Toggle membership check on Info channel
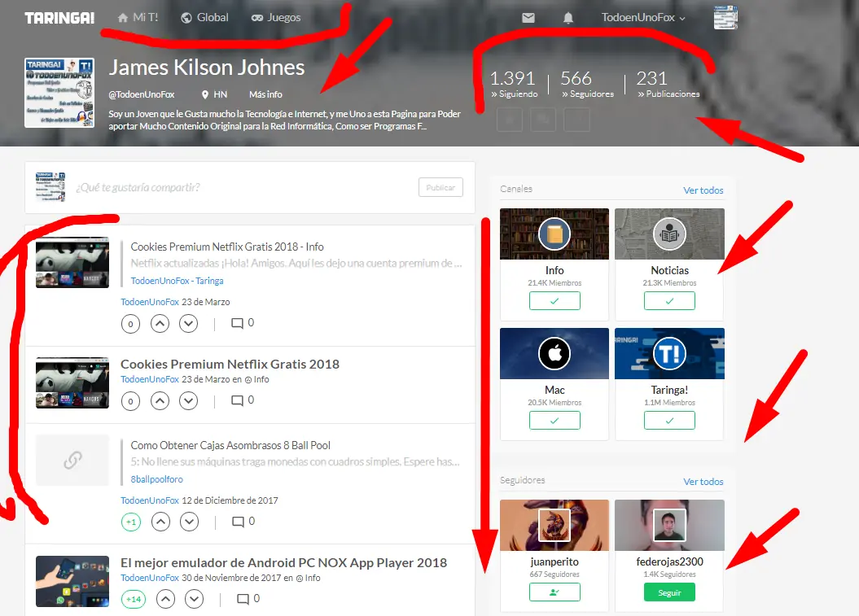Screen dimensions: 859x616 coord(554,300)
